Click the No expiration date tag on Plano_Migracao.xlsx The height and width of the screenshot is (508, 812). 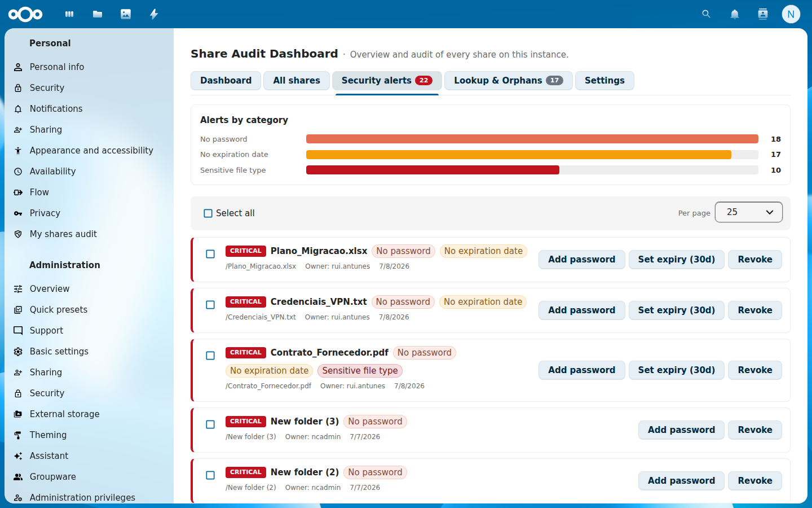click(483, 251)
